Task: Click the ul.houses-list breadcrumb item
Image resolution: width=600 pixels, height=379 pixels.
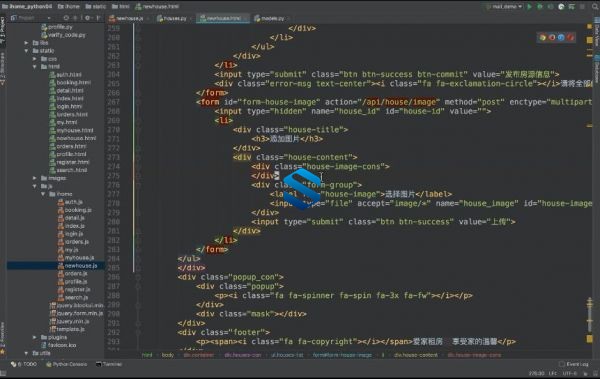Action: (287, 355)
